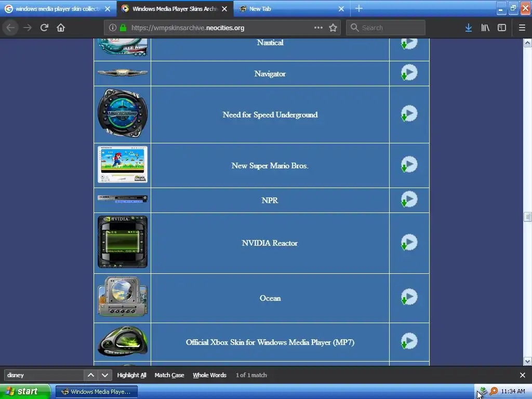Toggle Match Case option
This screenshot has width=532, height=399.
(169, 375)
